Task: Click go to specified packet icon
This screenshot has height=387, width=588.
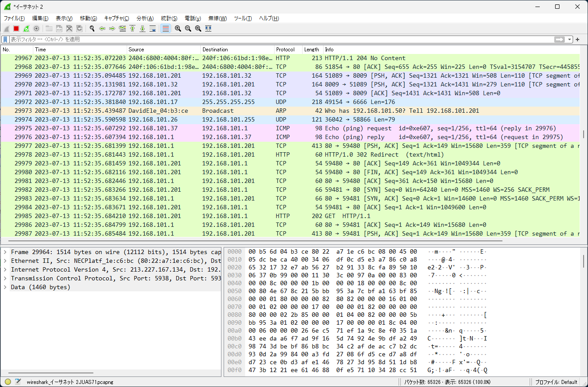Action: click(x=122, y=29)
